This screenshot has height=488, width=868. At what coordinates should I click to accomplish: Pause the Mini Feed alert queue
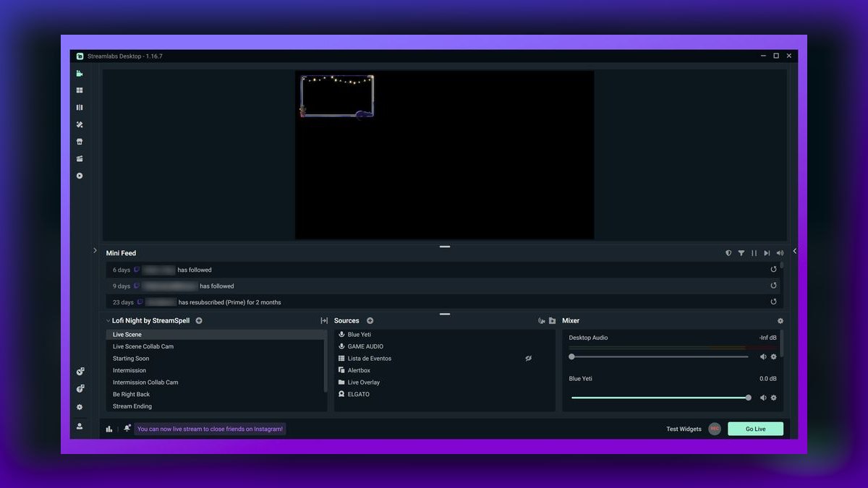[754, 253]
